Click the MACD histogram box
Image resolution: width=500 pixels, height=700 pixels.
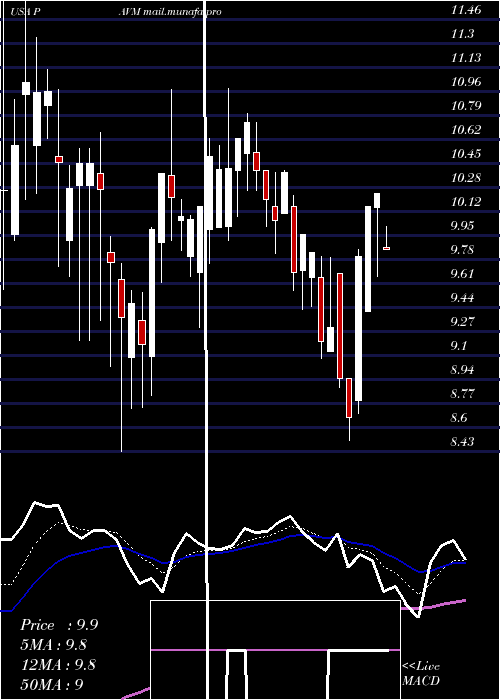tap(275, 650)
